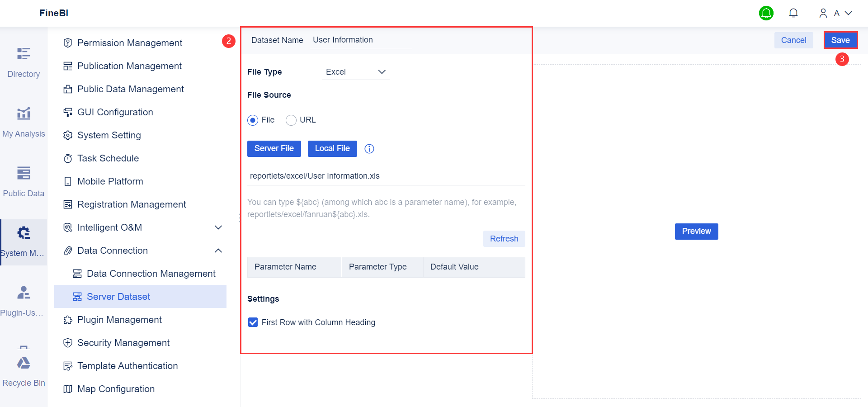The image size is (868, 407).
Task: Expand the Intelligent O&M menu chevron
Action: pos(218,227)
